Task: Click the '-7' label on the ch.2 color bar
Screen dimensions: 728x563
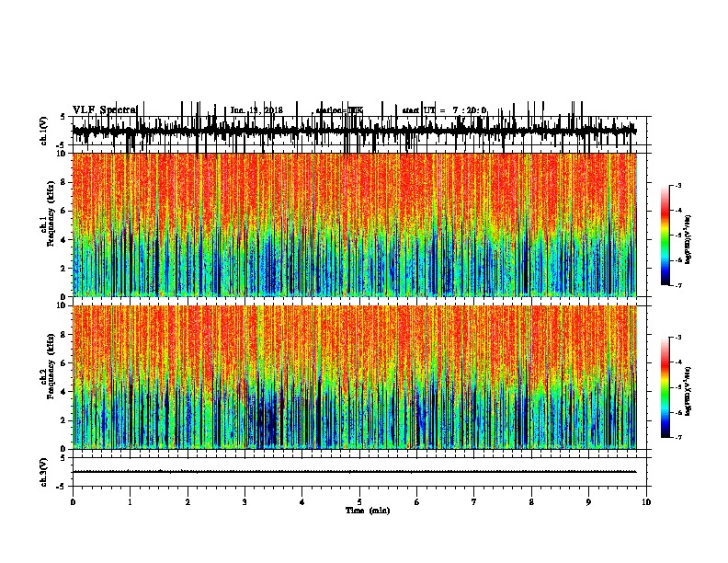Action: 678,437
